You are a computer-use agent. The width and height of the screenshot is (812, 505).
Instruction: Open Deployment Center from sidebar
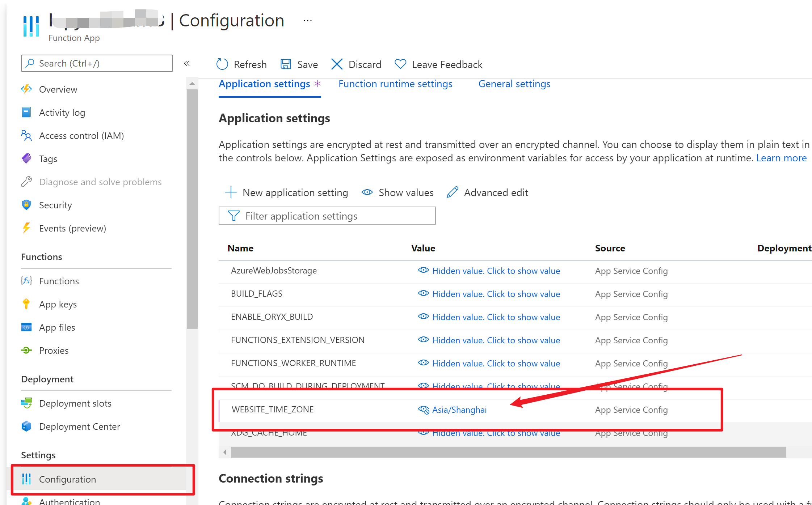(x=79, y=427)
